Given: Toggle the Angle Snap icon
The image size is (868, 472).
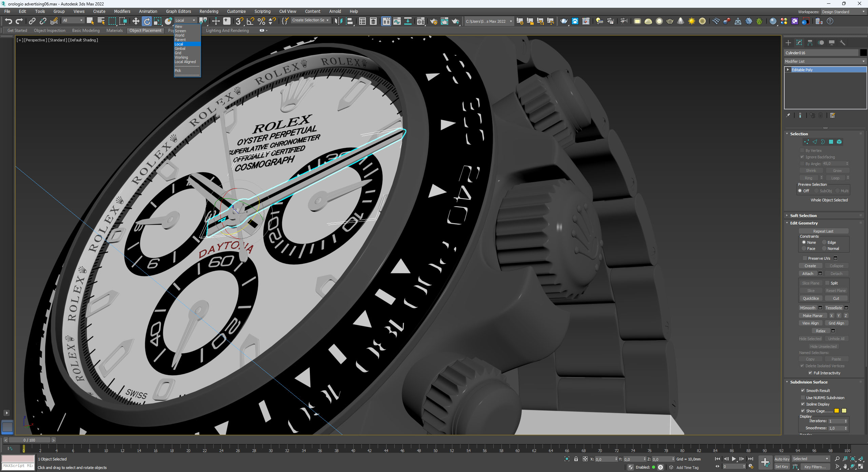Looking at the screenshot, I should (x=250, y=21).
